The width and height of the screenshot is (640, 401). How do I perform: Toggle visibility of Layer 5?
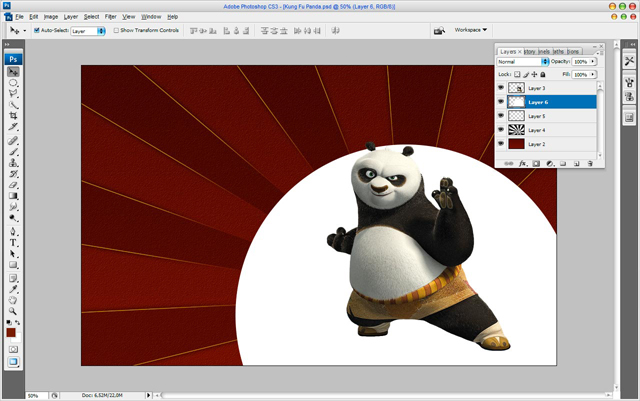pos(501,116)
